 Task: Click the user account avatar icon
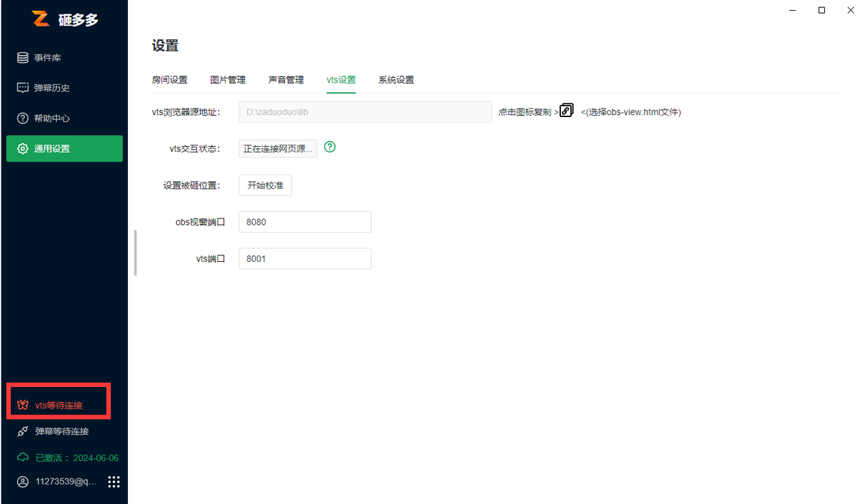pos(23,482)
